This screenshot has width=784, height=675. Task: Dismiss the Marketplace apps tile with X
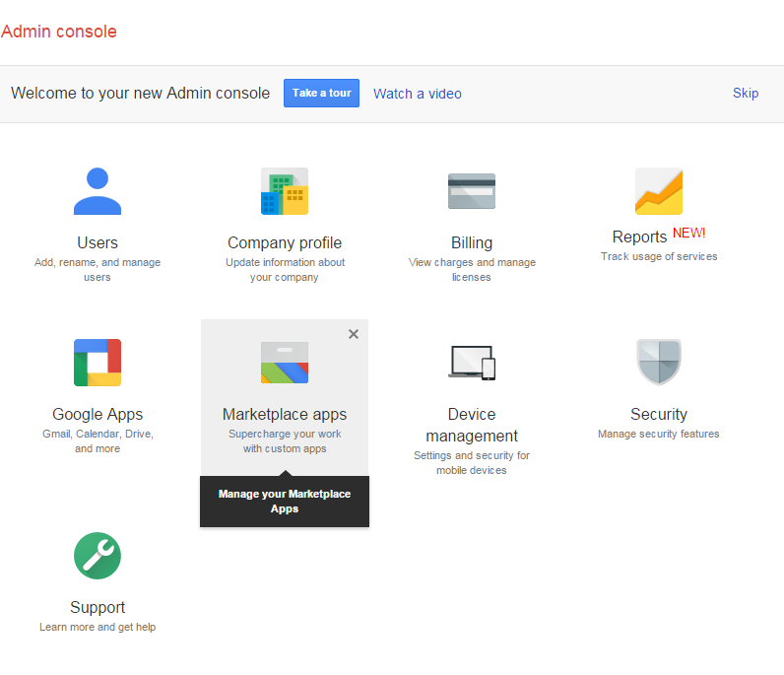(x=354, y=334)
